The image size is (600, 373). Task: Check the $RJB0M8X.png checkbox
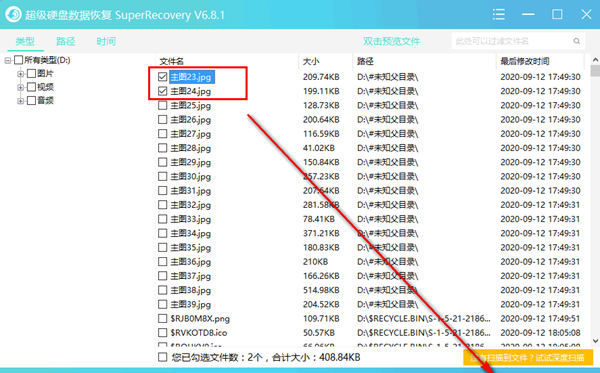(x=162, y=318)
